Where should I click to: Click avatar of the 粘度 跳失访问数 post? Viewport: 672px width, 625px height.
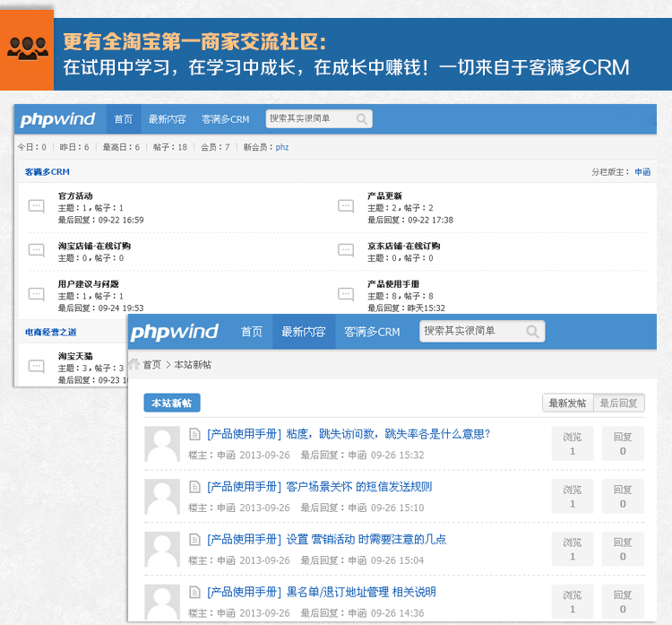click(x=162, y=444)
